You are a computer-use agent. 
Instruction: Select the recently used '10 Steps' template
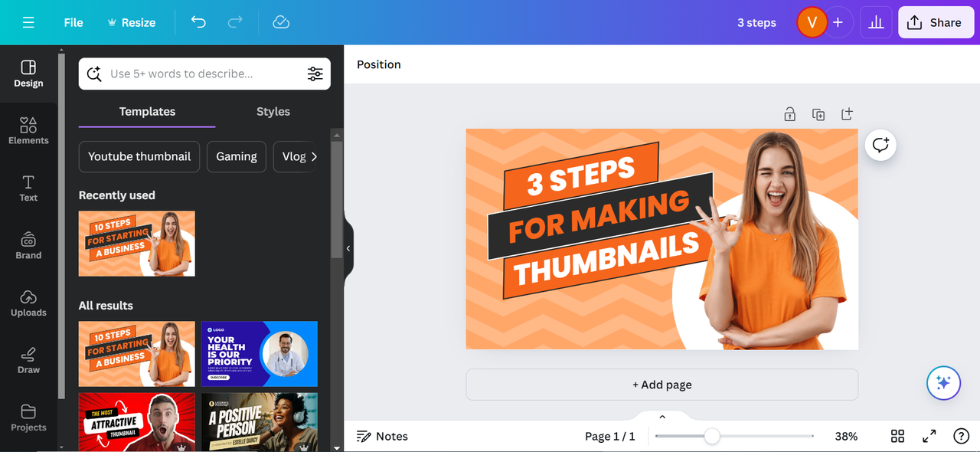click(x=137, y=244)
